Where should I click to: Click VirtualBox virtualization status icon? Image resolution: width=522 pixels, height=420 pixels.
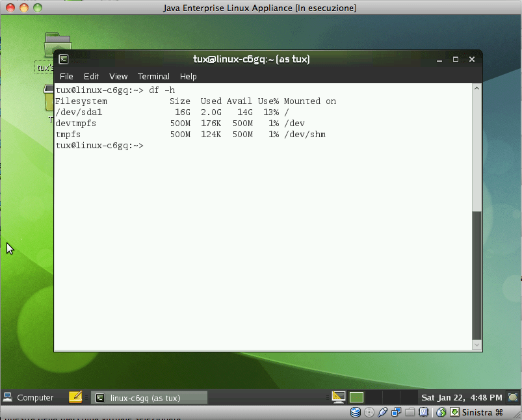tap(423, 412)
